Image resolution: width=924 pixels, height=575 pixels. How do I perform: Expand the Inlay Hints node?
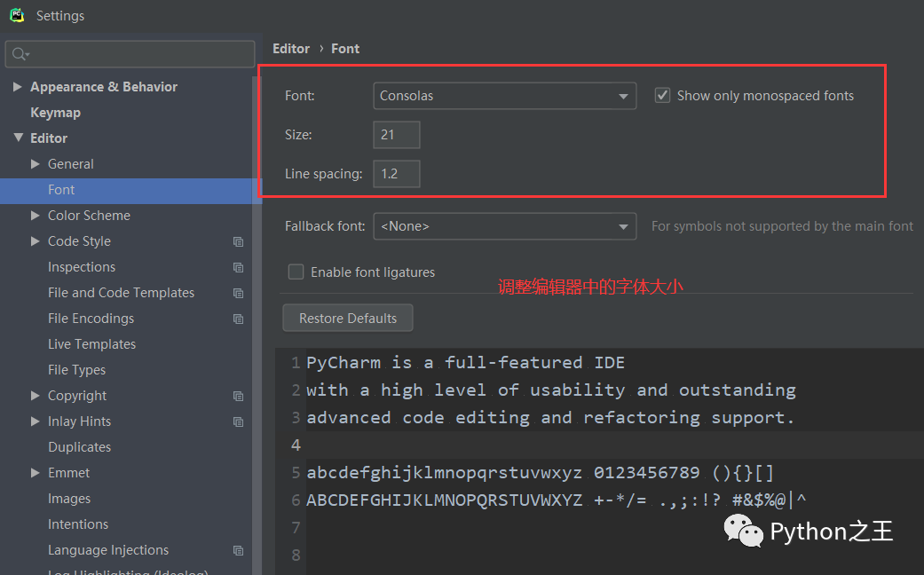pos(36,421)
